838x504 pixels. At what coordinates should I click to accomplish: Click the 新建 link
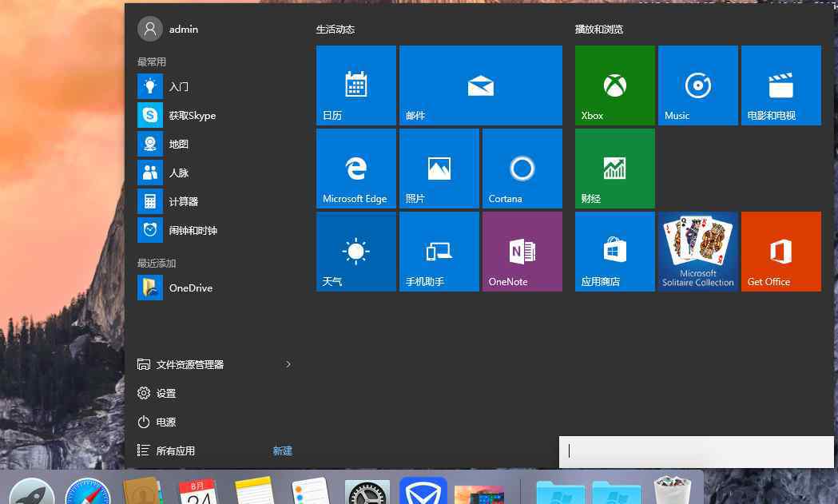pos(283,451)
